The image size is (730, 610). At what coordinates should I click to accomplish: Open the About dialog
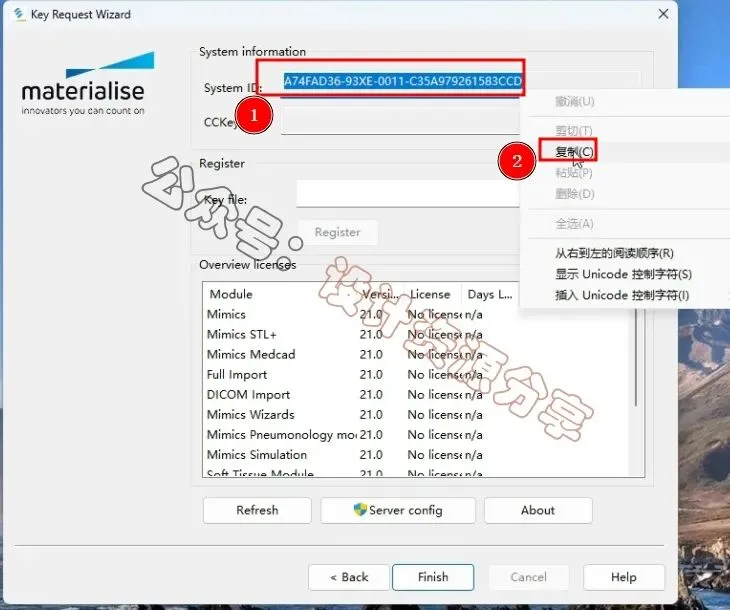click(x=538, y=510)
